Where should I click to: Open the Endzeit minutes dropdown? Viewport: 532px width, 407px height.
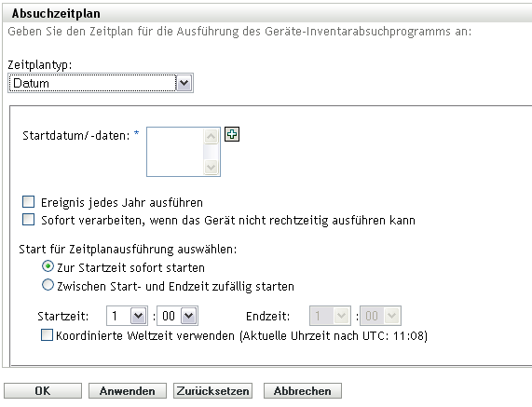click(381, 316)
